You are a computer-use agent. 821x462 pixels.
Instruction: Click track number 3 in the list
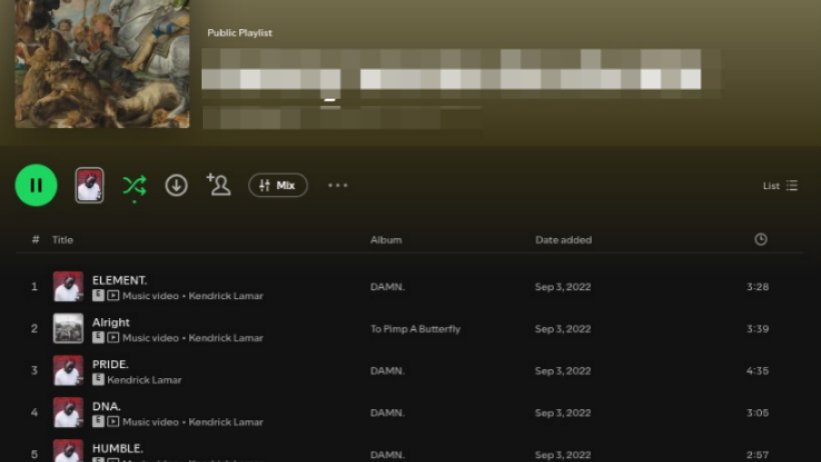pos(35,370)
